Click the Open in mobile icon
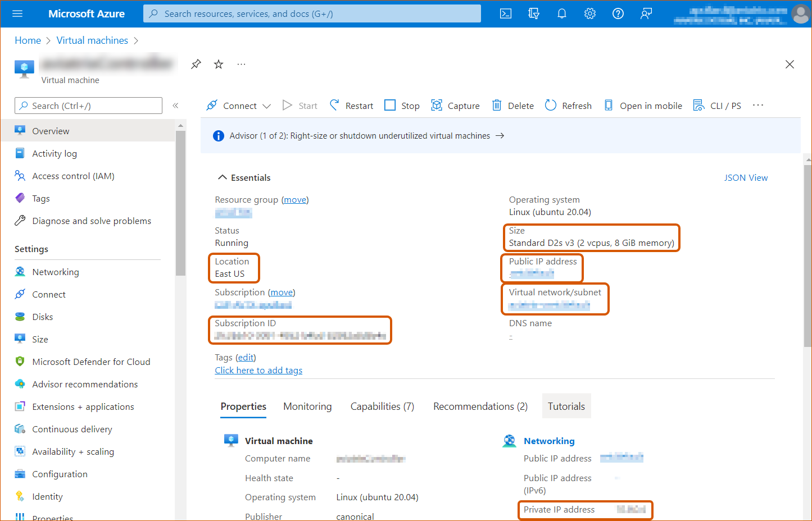Screen dimensions: 812x521 [642, 105]
